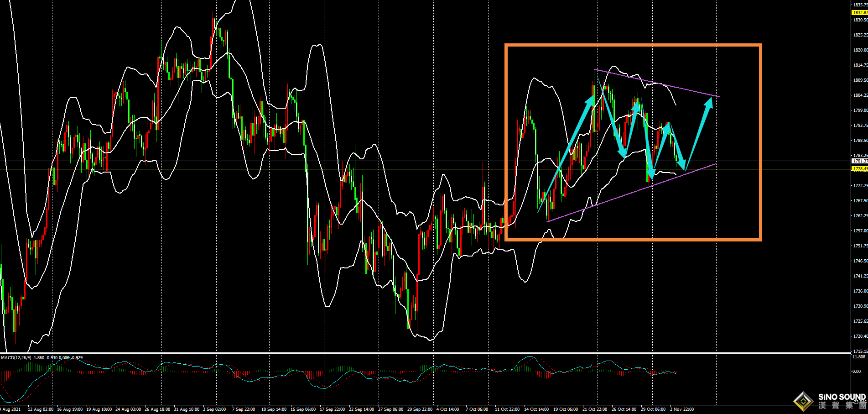The width and height of the screenshot is (868, 414).
Task: Click the MACD(12,26,9) indicator label
Action: click(x=16, y=357)
